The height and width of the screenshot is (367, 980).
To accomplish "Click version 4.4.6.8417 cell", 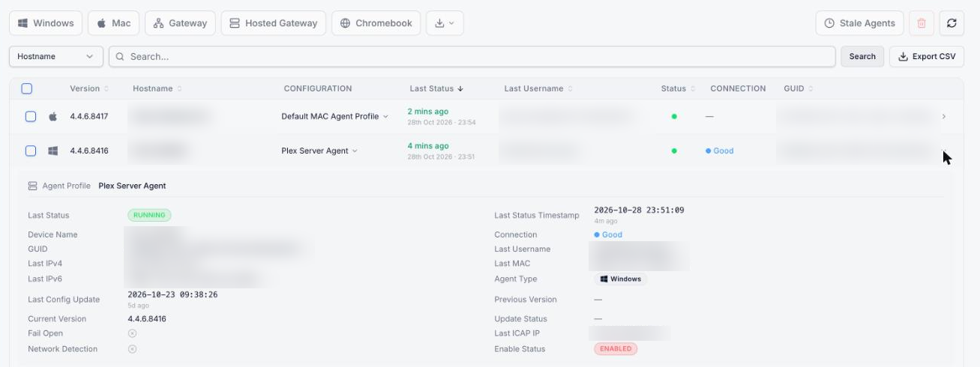I will click(89, 117).
